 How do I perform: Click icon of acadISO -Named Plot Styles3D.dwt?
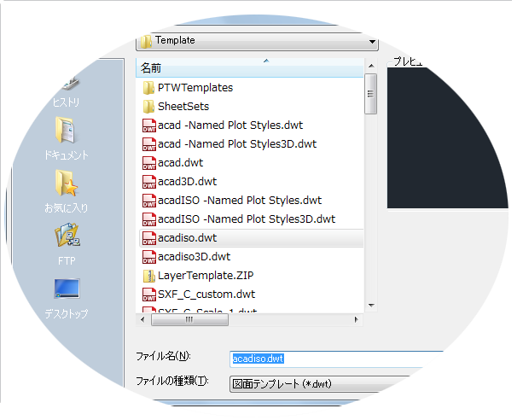pyautogui.click(x=148, y=219)
